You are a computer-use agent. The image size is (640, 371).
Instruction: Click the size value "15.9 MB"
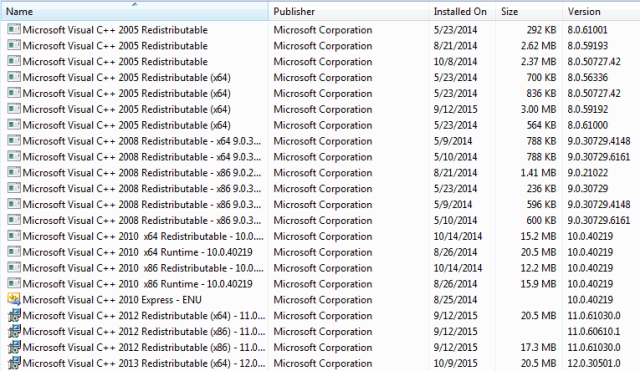point(538,284)
